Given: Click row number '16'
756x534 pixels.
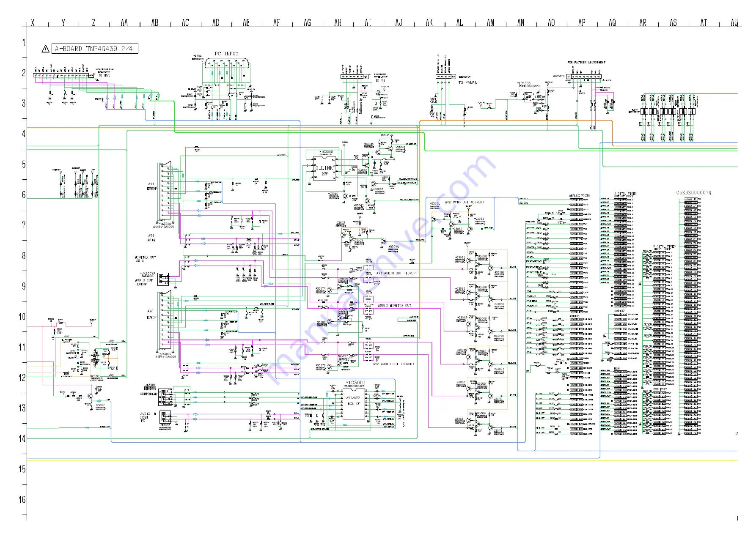Looking at the screenshot, I should point(22,499).
